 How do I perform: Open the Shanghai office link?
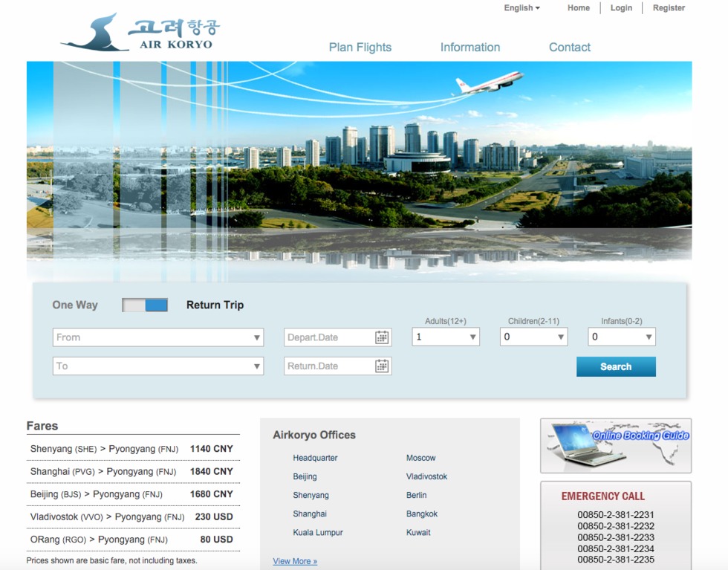pos(310,514)
